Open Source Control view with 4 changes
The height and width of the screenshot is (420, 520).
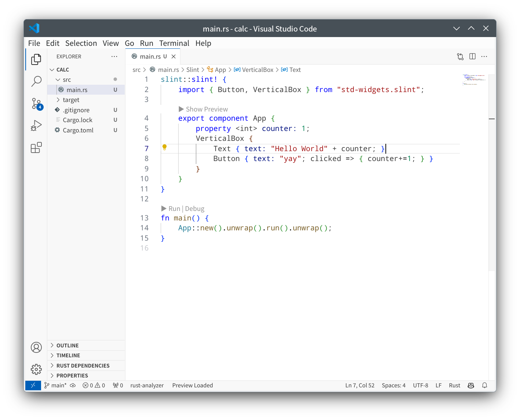[x=36, y=103]
